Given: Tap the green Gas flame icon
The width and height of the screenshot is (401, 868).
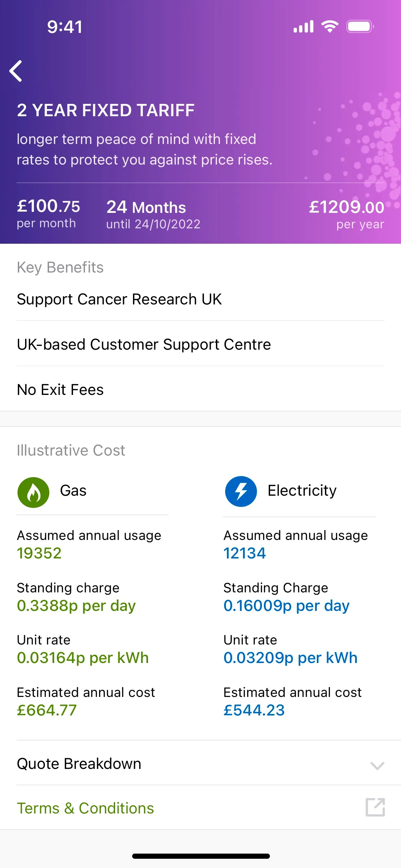Looking at the screenshot, I should coord(33,492).
